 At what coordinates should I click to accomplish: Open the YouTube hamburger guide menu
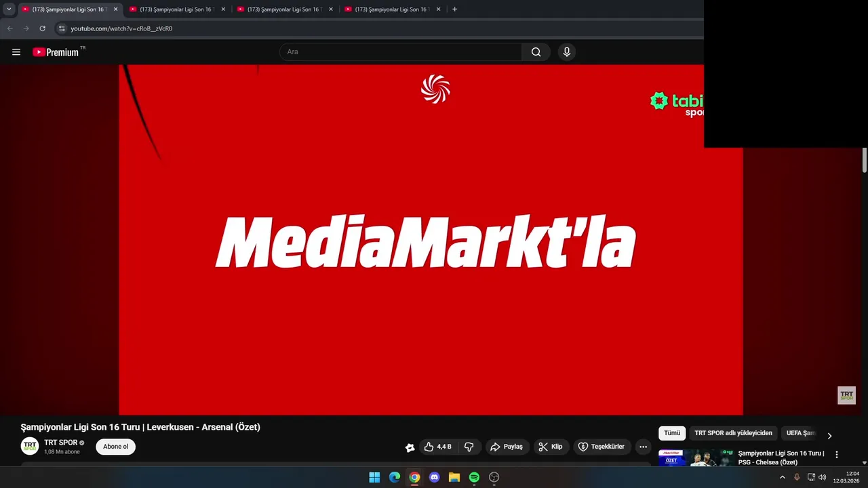click(x=16, y=52)
